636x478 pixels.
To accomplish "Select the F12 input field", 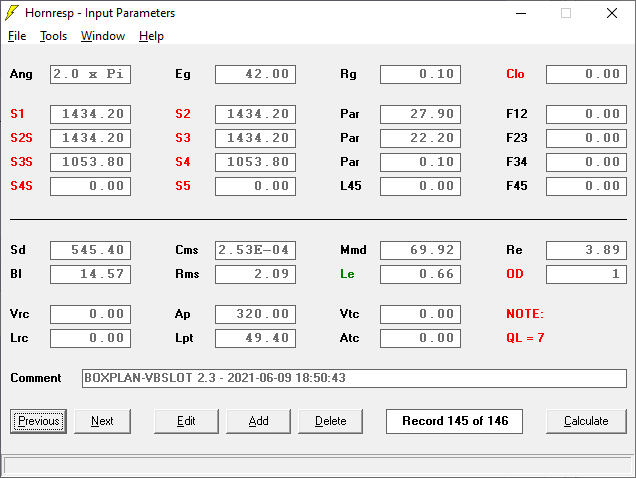I will point(587,114).
